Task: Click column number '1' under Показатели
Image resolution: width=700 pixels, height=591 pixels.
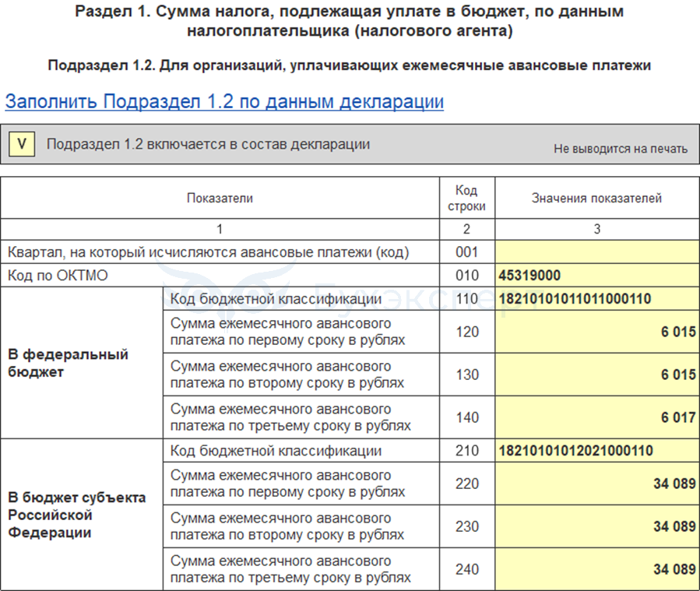Action: click(220, 230)
